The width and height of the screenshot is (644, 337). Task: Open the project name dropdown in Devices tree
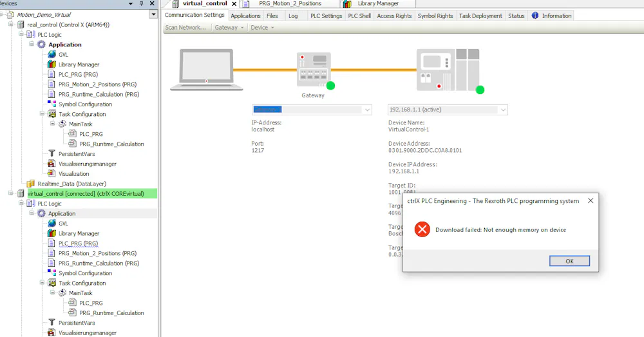pos(153,14)
